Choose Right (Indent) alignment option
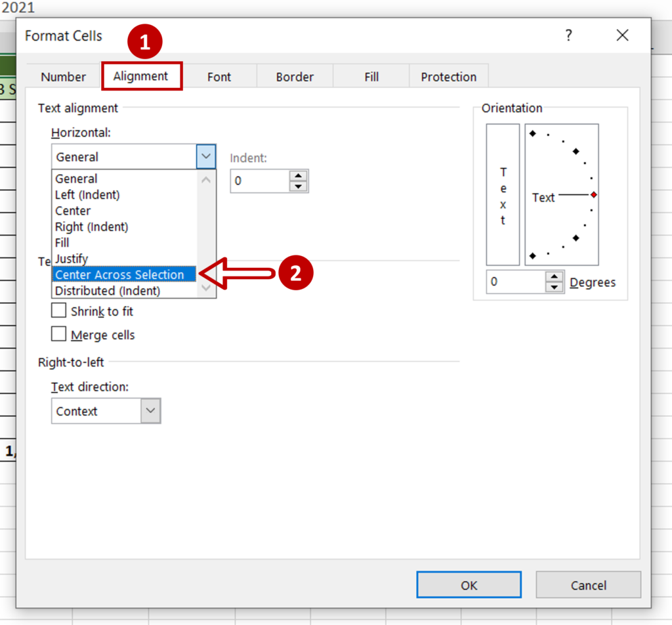This screenshot has height=625, width=672. [124, 226]
